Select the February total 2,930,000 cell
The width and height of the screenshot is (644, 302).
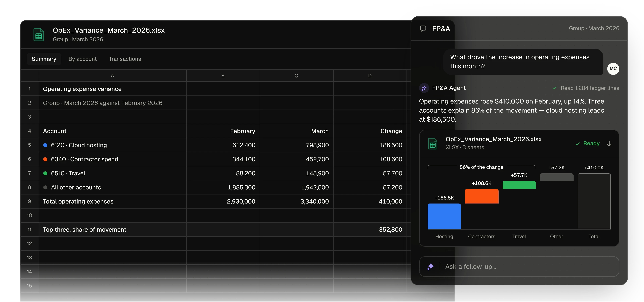[223, 201]
